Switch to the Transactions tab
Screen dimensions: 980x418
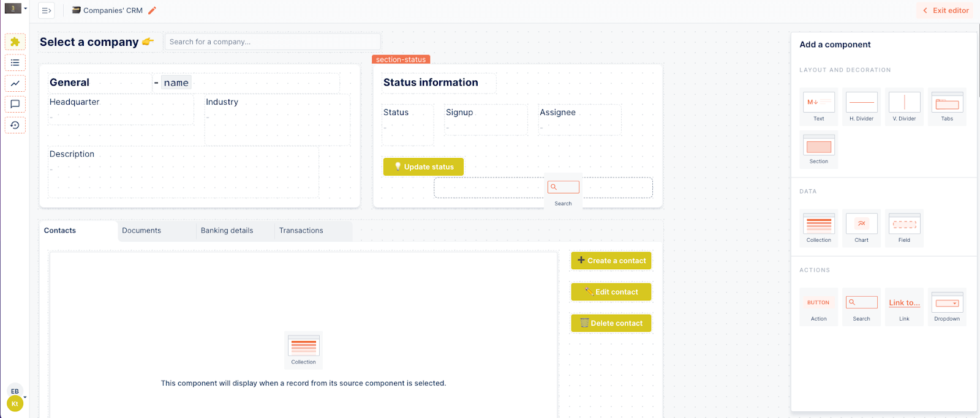click(x=314, y=231)
